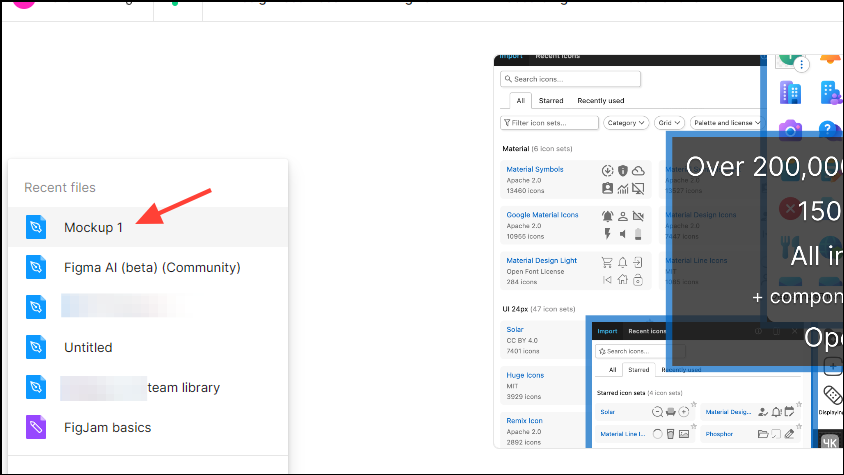Click the Figma AI (beta) file icon
844x475 pixels.
coord(36,267)
